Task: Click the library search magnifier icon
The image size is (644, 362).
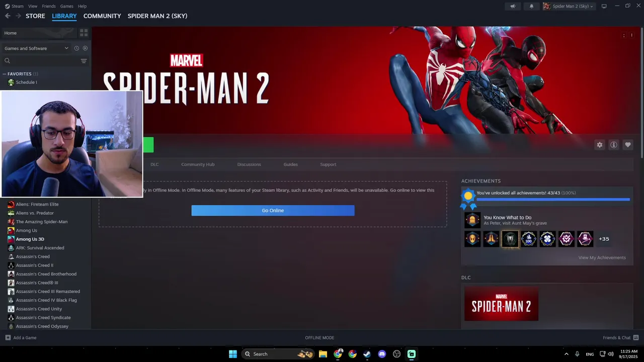Action: 7,61
